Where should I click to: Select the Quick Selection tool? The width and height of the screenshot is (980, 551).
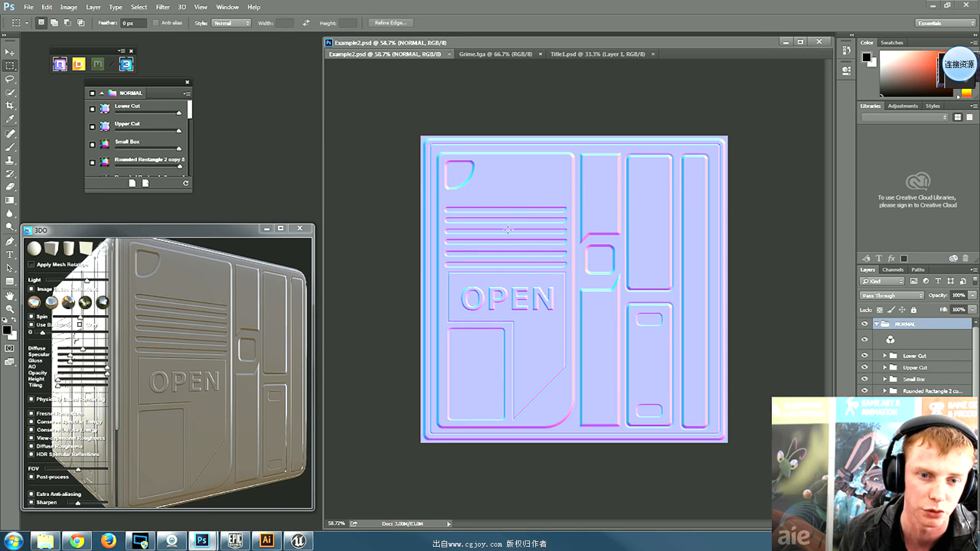pos(10,92)
